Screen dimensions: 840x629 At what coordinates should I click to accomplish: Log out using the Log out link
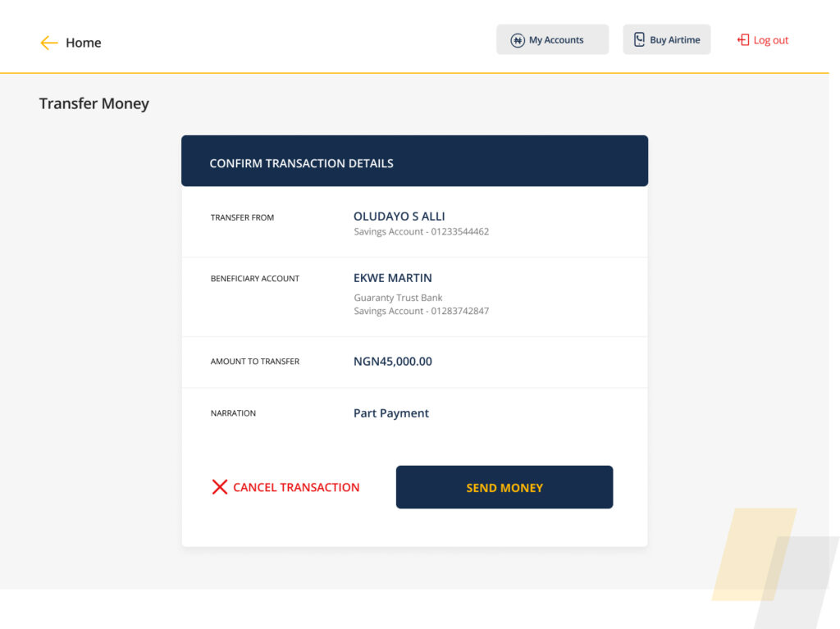771,40
